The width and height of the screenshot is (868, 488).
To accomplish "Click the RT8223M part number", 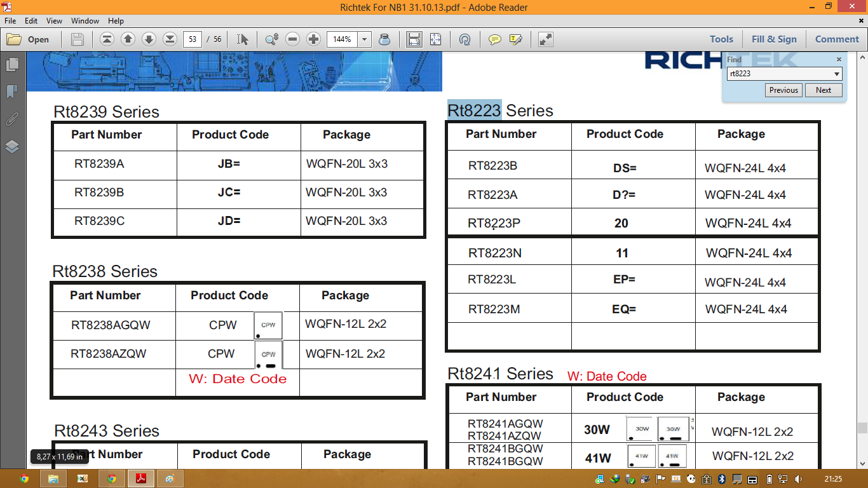I will pos(494,309).
